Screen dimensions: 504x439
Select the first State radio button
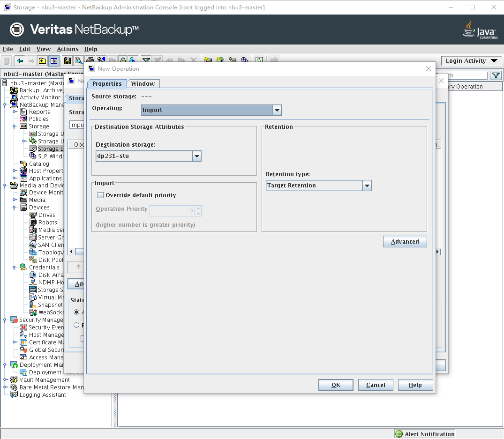(x=76, y=312)
